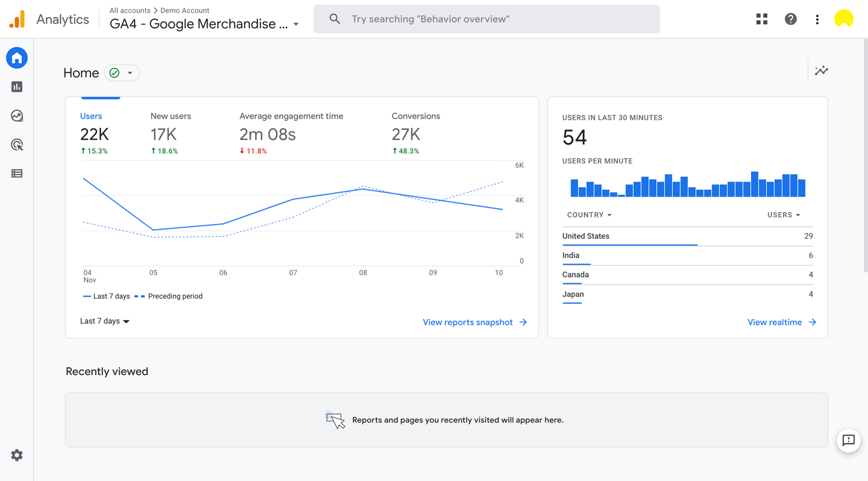Open the COUNTRY dimension dropdown
This screenshot has height=481, width=868.
coord(589,215)
